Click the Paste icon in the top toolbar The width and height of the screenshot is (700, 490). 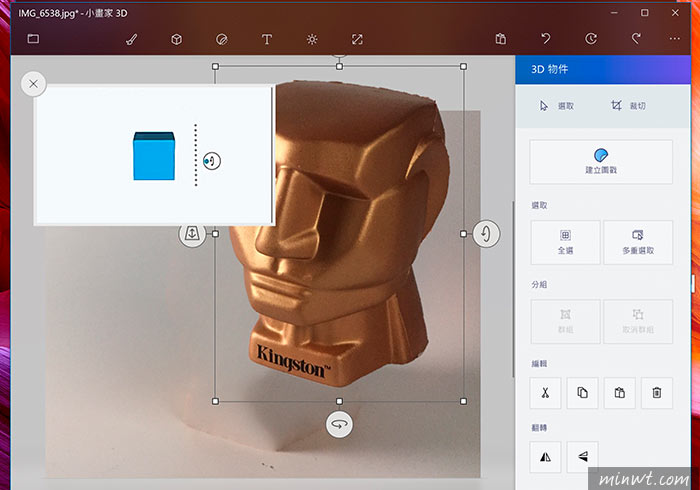(x=501, y=39)
